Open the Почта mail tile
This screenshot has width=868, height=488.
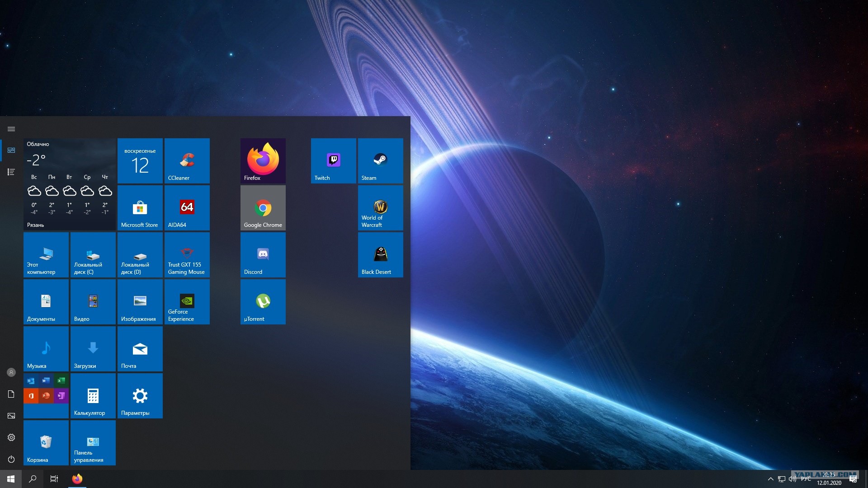140,349
